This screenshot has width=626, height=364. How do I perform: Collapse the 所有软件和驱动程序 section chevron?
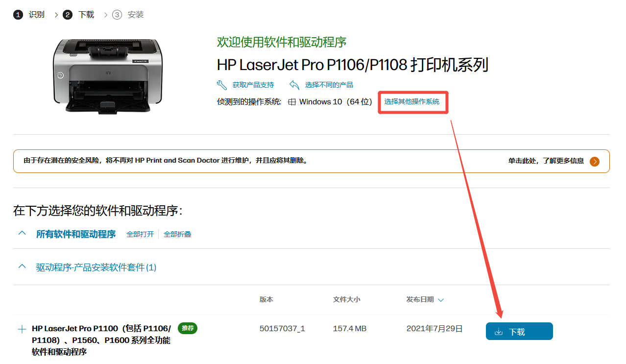pos(22,234)
